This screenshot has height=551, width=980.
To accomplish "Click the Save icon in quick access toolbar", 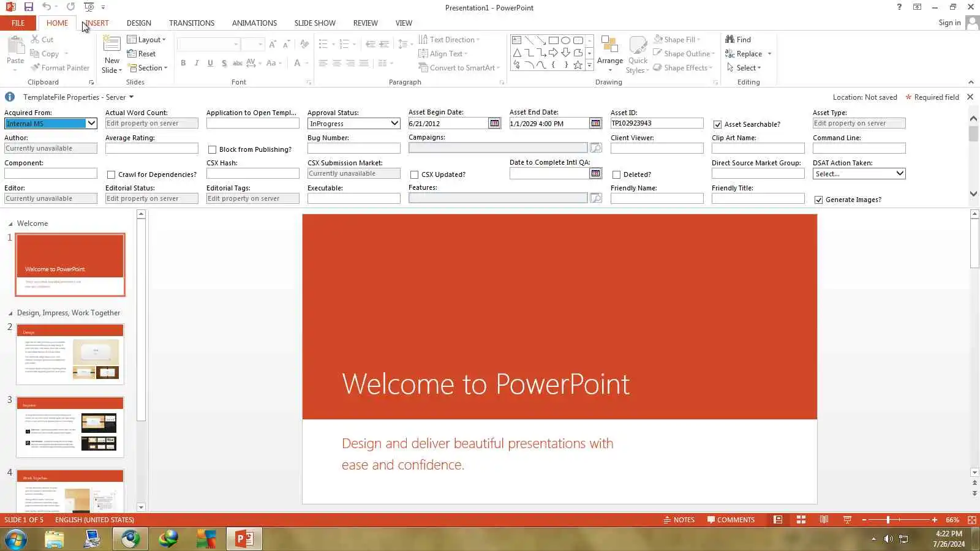I will coord(28,7).
